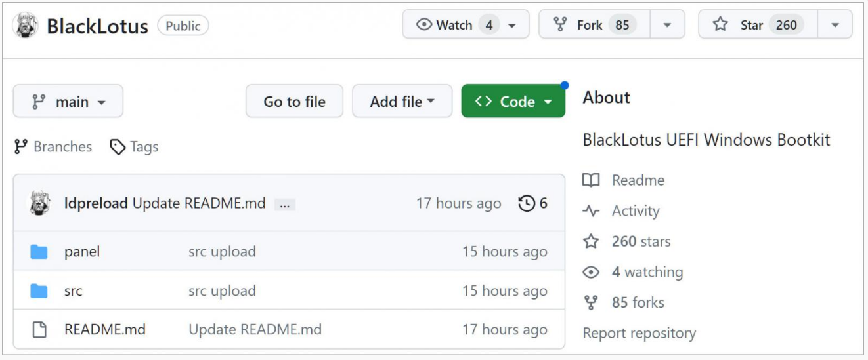
Task: Click the Report repository link
Action: [x=639, y=333]
